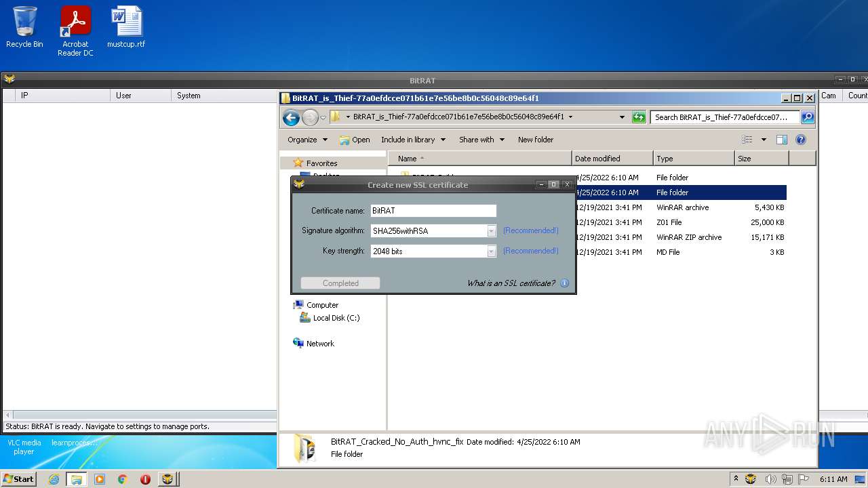868x488 pixels.
Task: Open the Signature algorithm dropdown
Action: (492, 231)
